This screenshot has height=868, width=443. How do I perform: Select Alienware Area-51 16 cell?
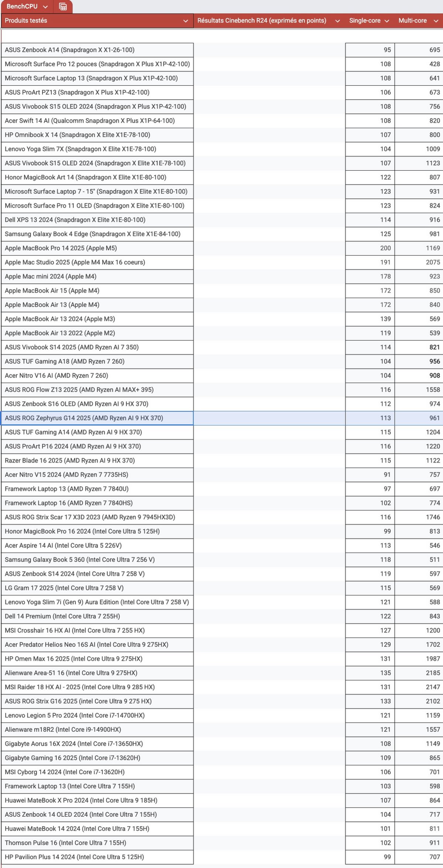[x=97, y=673]
